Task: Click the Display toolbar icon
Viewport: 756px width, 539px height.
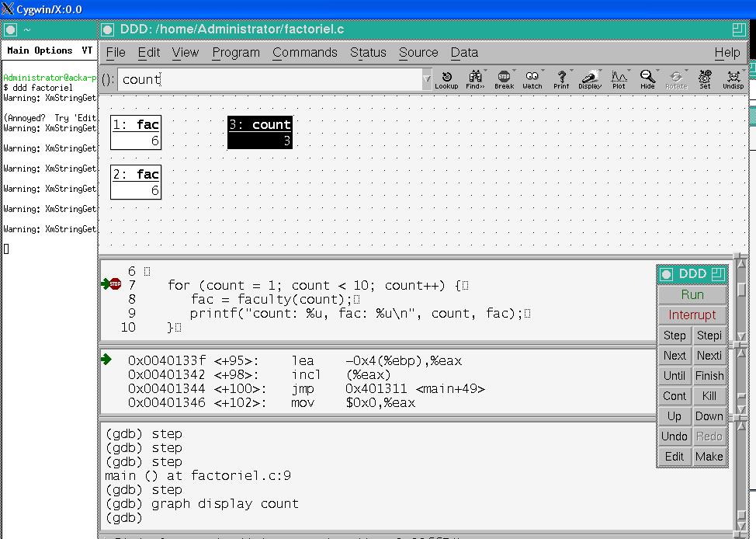Action: pos(590,80)
